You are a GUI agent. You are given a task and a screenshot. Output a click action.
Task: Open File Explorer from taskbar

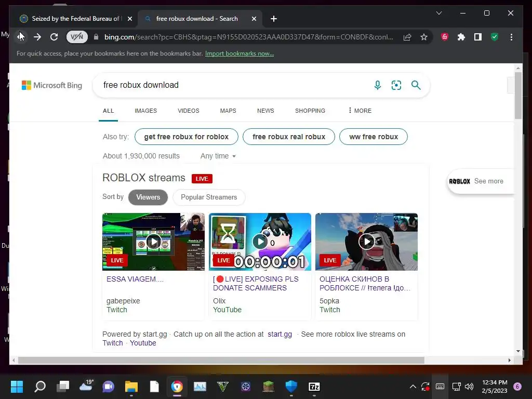coord(131,387)
